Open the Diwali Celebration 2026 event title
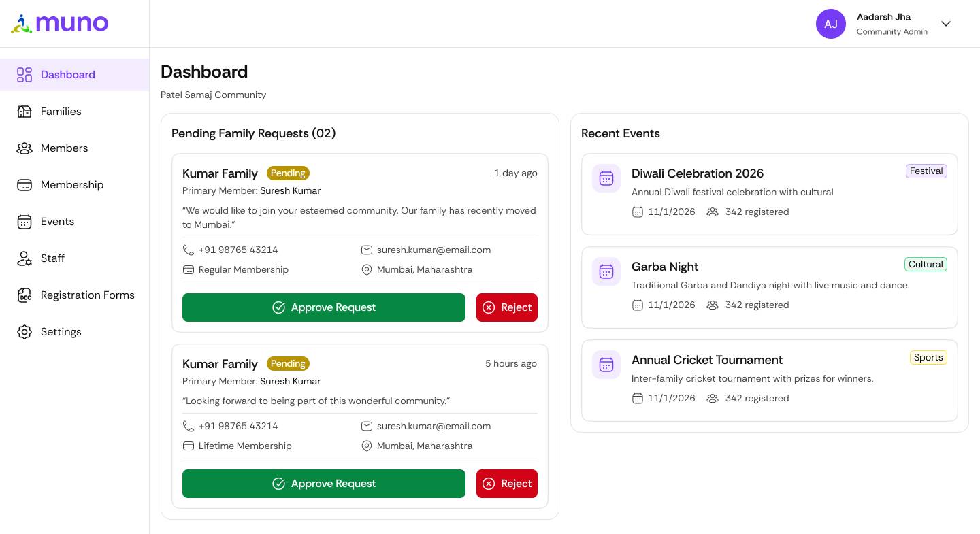The width and height of the screenshot is (980, 534). [698, 173]
